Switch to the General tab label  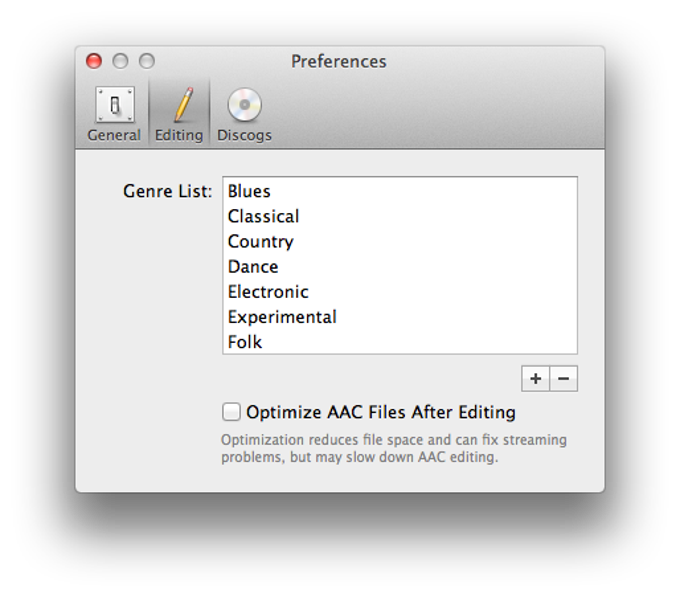(114, 135)
